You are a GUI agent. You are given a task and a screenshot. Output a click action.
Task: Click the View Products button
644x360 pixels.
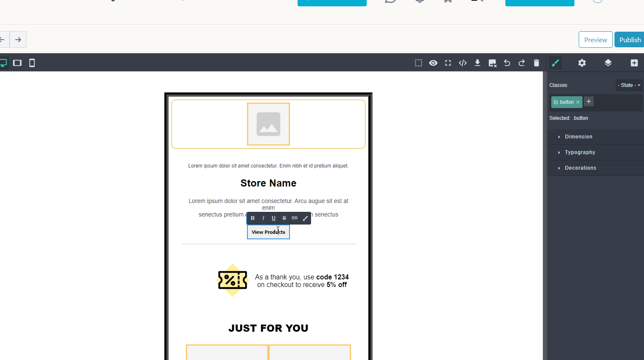(x=268, y=232)
